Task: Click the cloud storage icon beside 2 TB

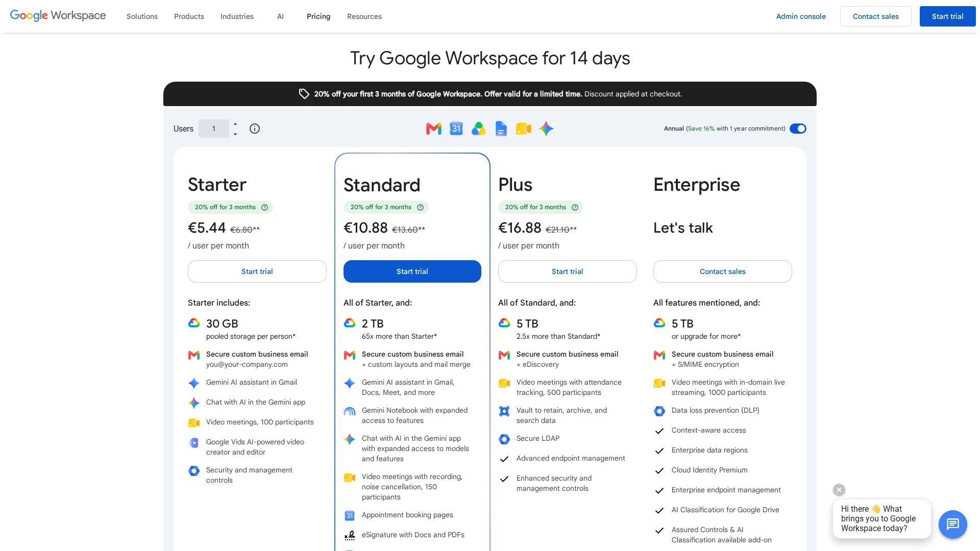Action: click(350, 323)
